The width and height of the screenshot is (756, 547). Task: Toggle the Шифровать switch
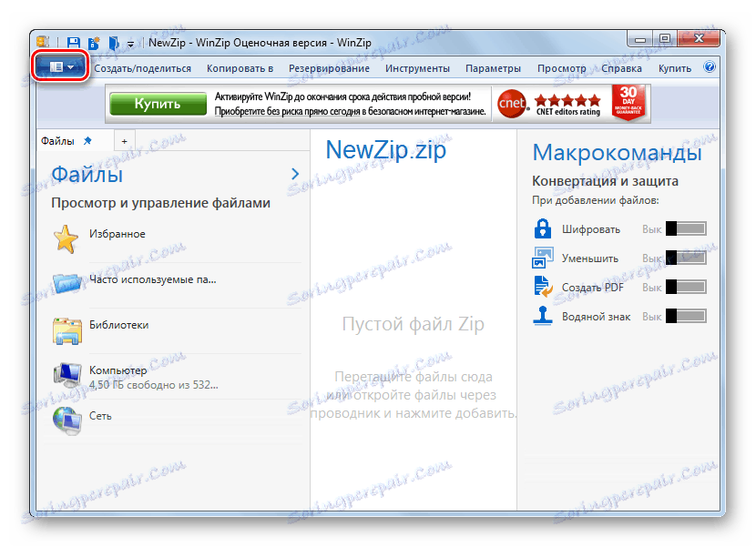click(x=686, y=228)
